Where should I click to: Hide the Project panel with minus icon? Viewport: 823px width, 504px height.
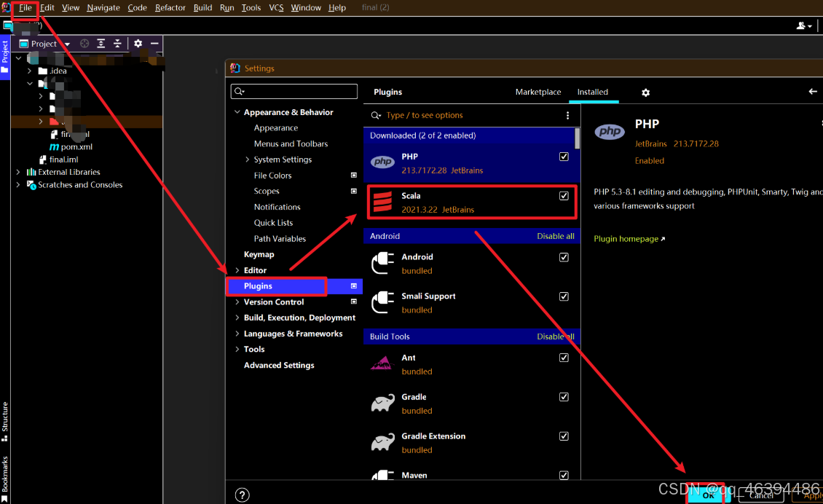pos(154,44)
